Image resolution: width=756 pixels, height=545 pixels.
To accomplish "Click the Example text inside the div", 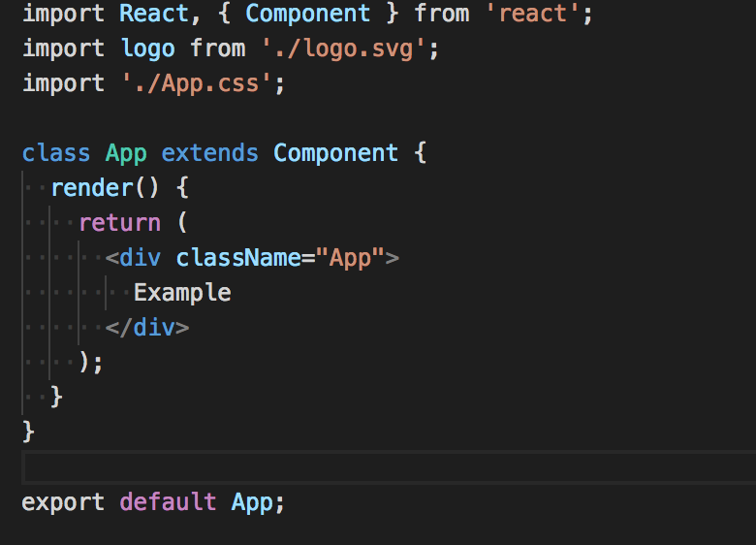I will coord(183,293).
